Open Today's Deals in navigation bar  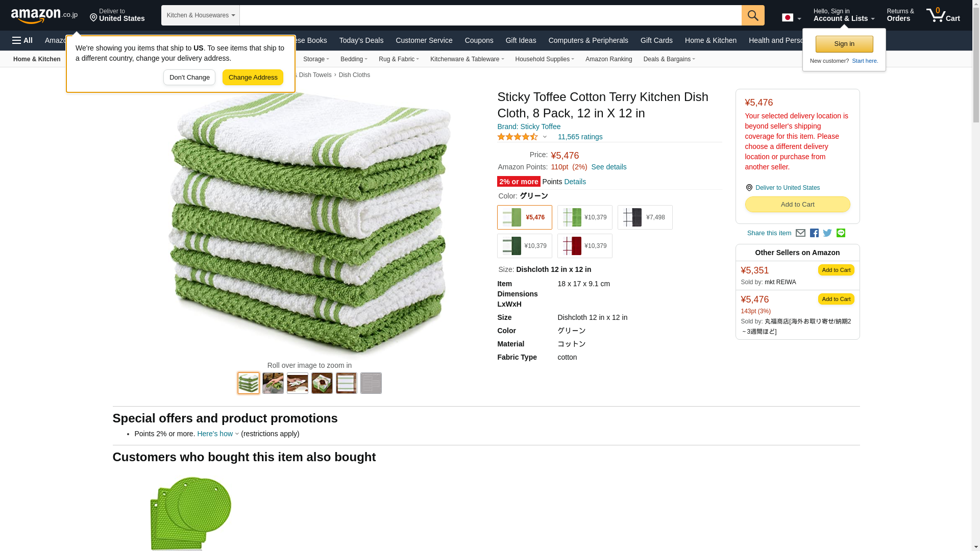361,40
